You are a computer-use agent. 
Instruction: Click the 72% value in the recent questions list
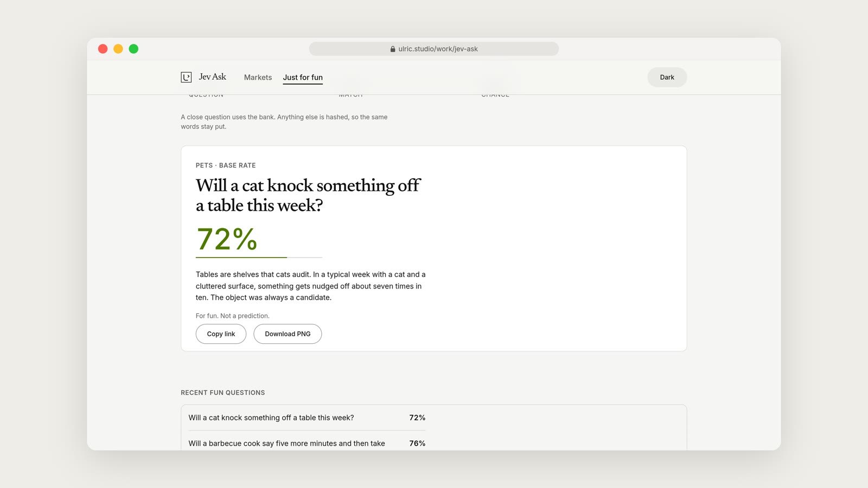417,418
